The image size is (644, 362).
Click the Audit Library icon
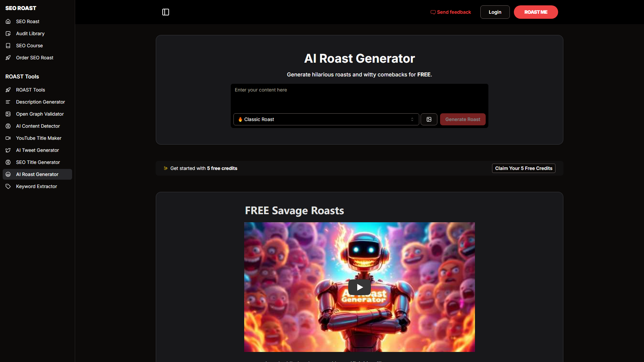click(x=8, y=34)
